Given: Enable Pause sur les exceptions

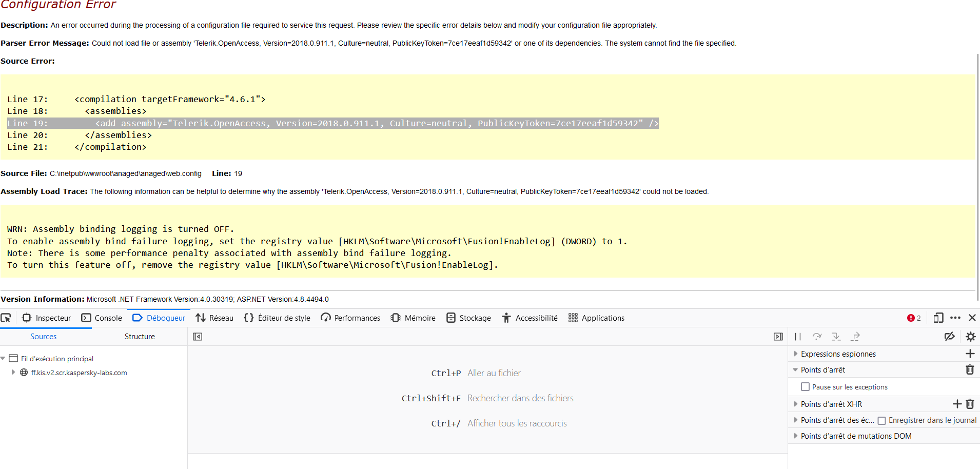Looking at the screenshot, I should [806, 387].
